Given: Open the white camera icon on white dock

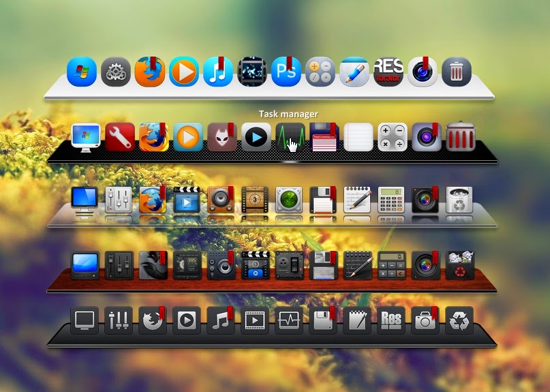Looking at the screenshot, I should click(x=423, y=72).
